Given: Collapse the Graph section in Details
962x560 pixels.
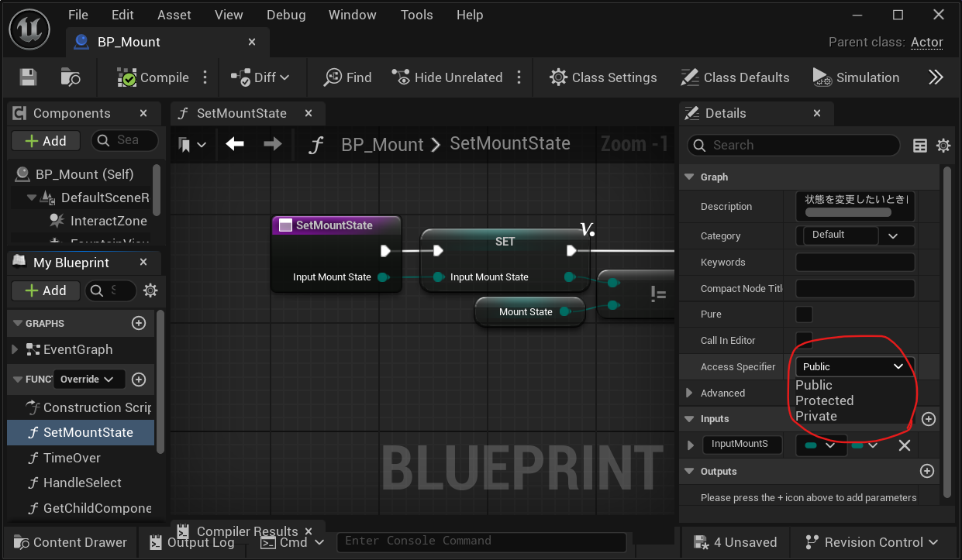Looking at the screenshot, I should point(689,177).
